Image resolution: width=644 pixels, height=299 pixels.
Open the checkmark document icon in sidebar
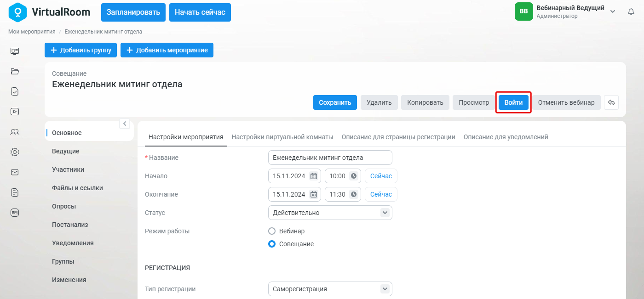(x=15, y=91)
